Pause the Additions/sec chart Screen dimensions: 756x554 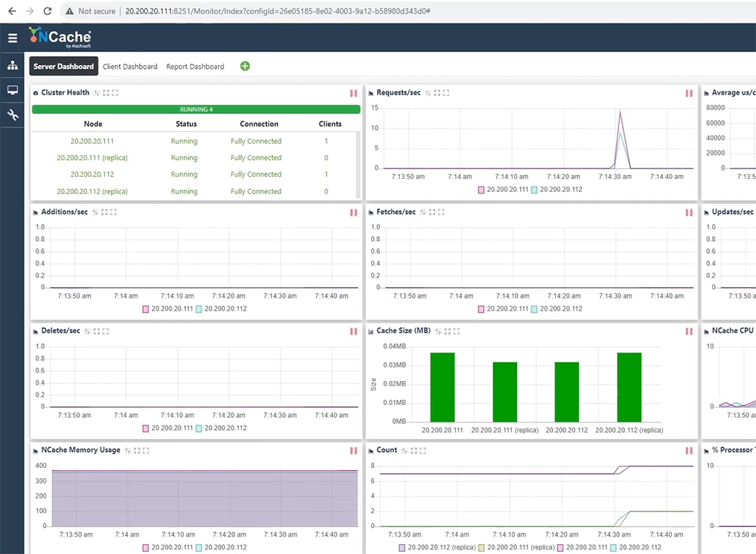click(x=353, y=212)
